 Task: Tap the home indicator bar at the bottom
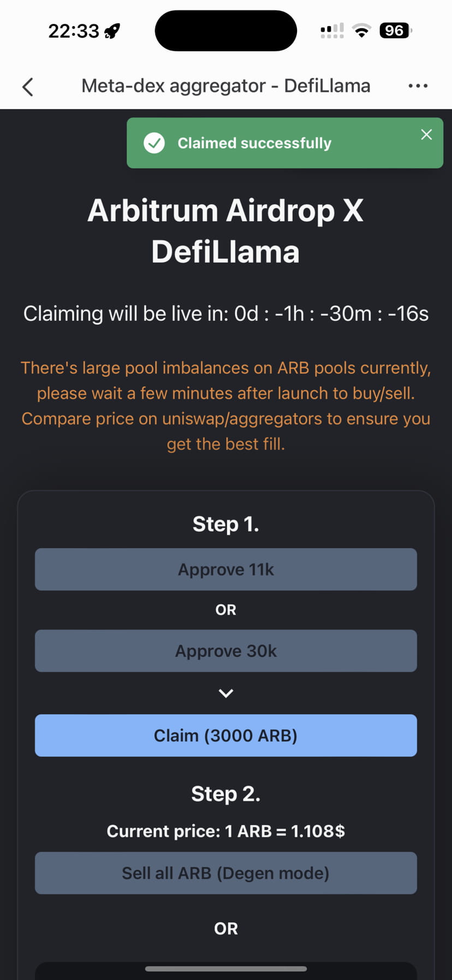coord(226,969)
